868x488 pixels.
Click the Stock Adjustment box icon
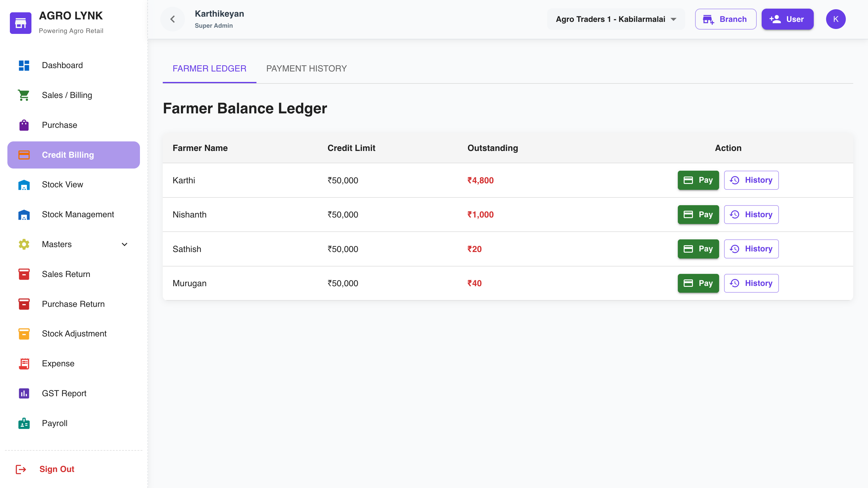point(24,334)
